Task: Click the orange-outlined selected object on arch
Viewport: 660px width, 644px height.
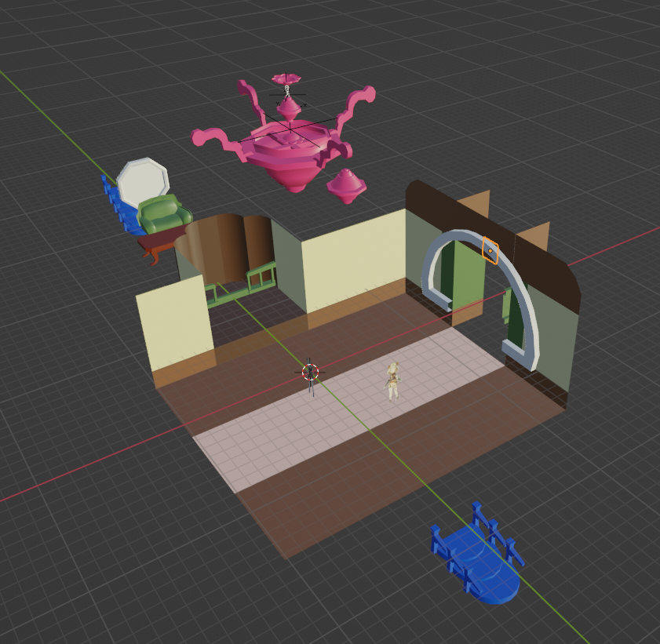Action: pyautogui.click(x=490, y=250)
